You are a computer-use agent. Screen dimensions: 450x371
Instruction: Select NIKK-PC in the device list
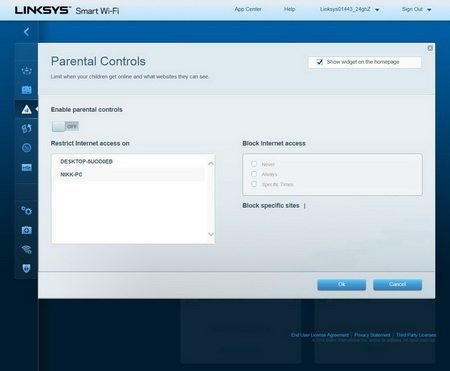pyautogui.click(x=129, y=175)
